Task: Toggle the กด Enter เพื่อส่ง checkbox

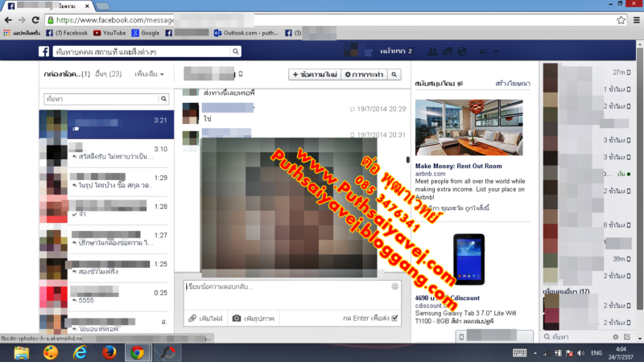Action: point(394,318)
